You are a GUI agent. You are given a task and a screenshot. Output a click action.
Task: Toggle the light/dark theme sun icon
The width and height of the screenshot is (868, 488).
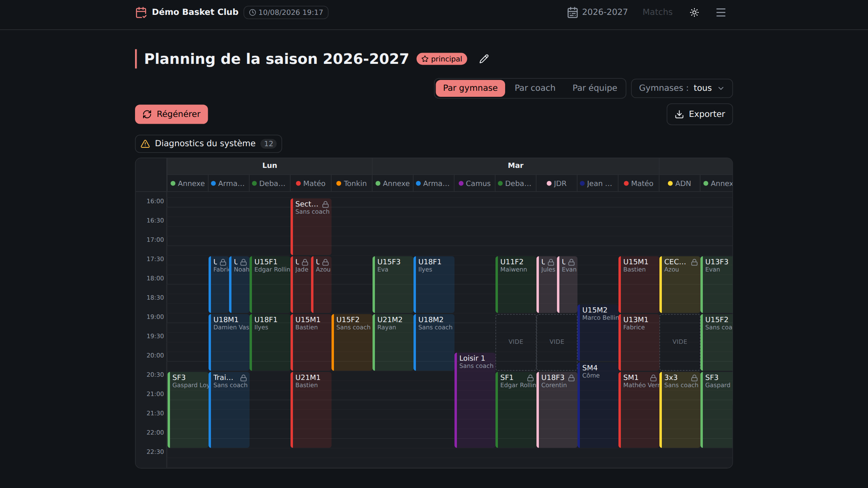[x=694, y=12]
